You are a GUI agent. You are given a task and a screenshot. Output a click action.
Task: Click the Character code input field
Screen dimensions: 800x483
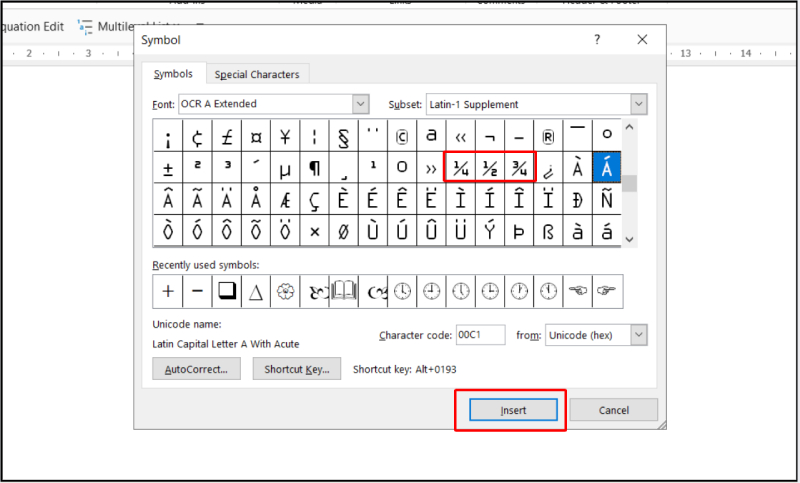pos(480,335)
